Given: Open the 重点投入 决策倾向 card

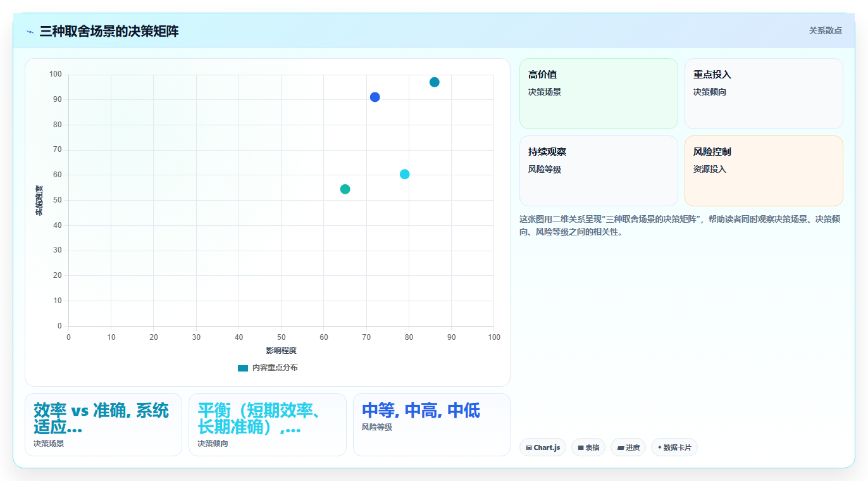Looking at the screenshot, I should point(764,94).
